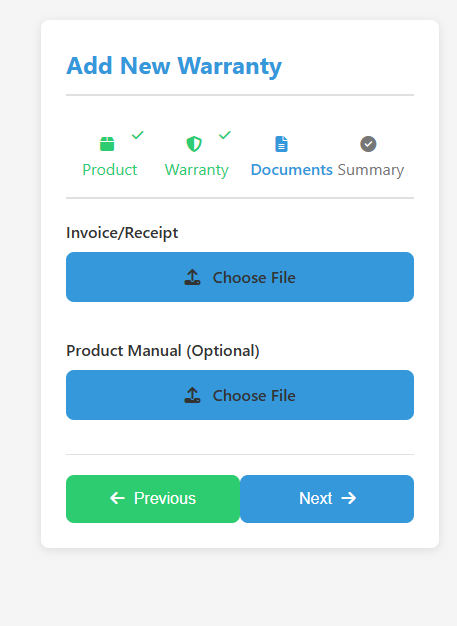Select the Documents step label
The width and height of the screenshot is (457, 626).
[x=291, y=170]
